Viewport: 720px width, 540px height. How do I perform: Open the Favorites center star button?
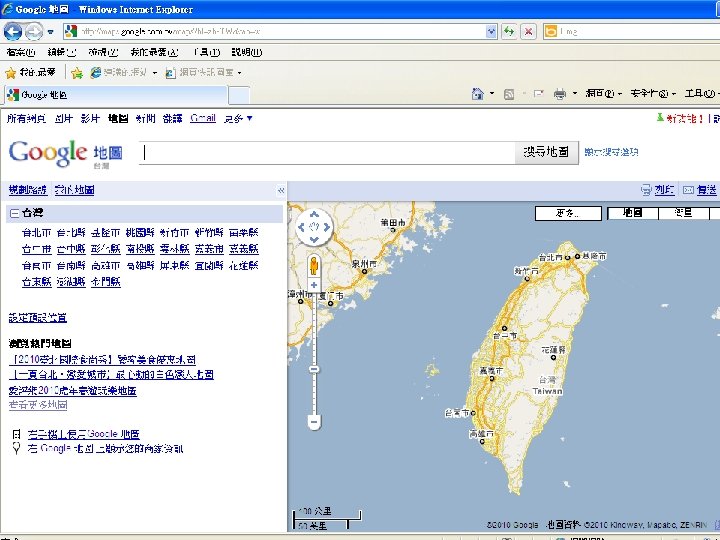[30, 73]
